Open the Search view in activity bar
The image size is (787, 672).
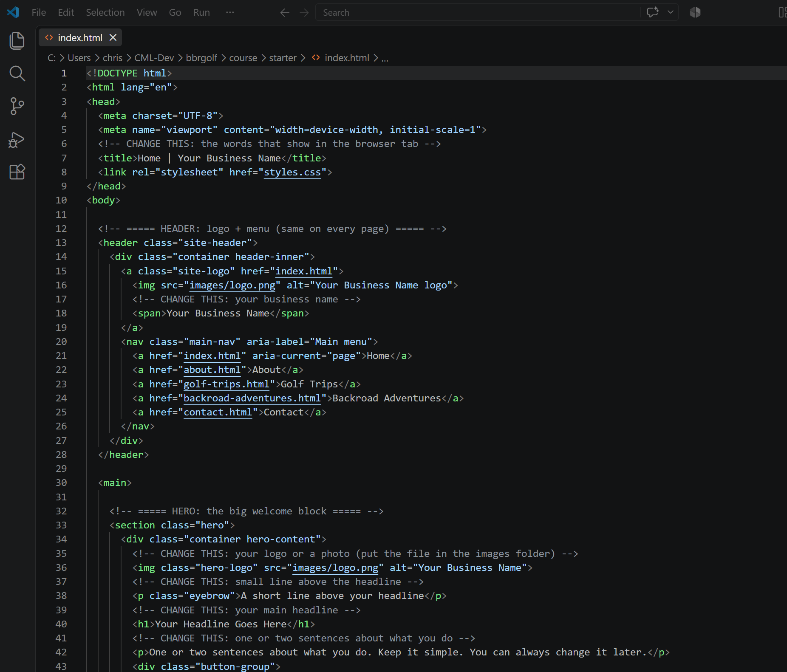coord(17,73)
